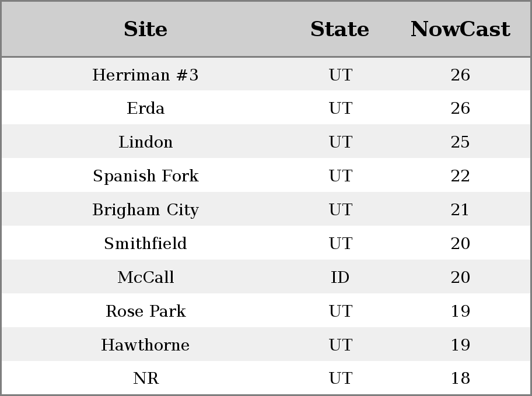Select NowCast value 18 for NR
Viewport: 532px width, 396px height.
click(460, 379)
